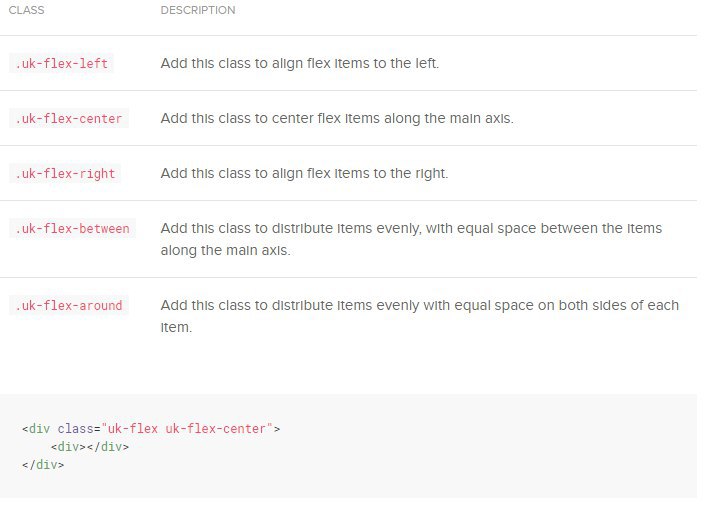
Task: Click the .uk-flex-around class code label
Action: pyautogui.click(x=69, y=305)
